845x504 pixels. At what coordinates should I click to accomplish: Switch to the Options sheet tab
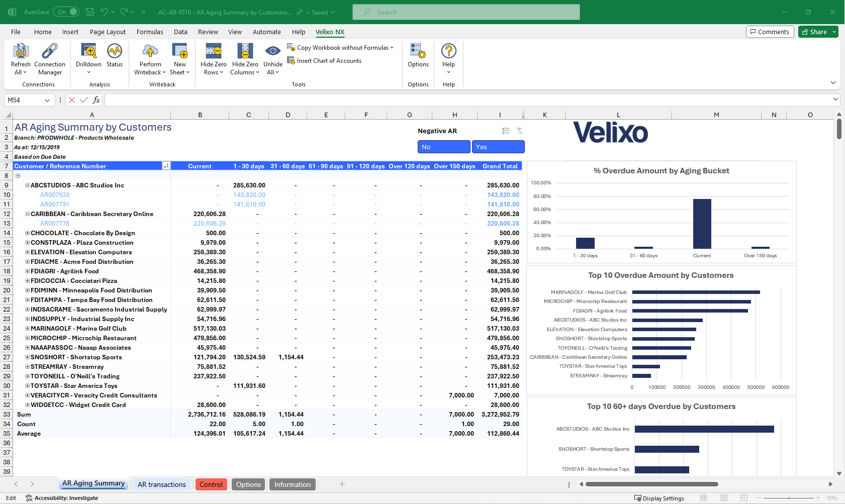248,484
